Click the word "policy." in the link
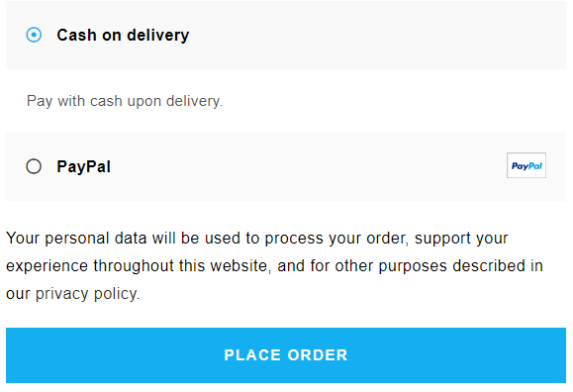 (x=117, y=294)
